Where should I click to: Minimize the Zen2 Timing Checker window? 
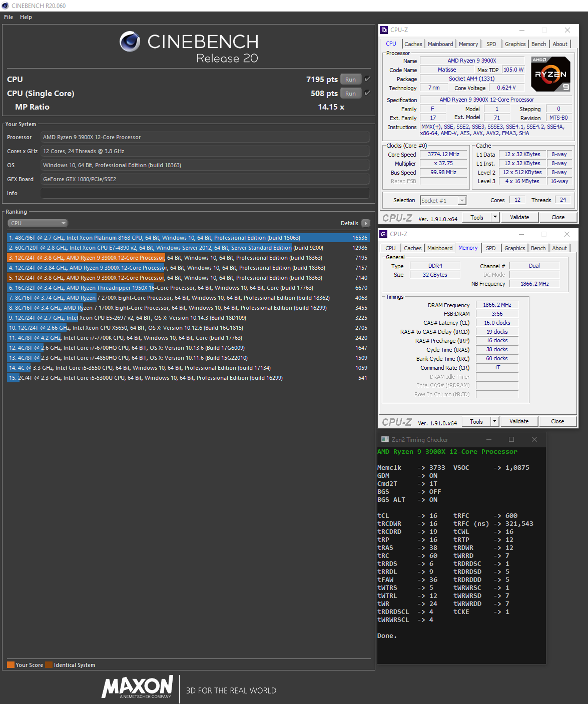click(488, 439)
